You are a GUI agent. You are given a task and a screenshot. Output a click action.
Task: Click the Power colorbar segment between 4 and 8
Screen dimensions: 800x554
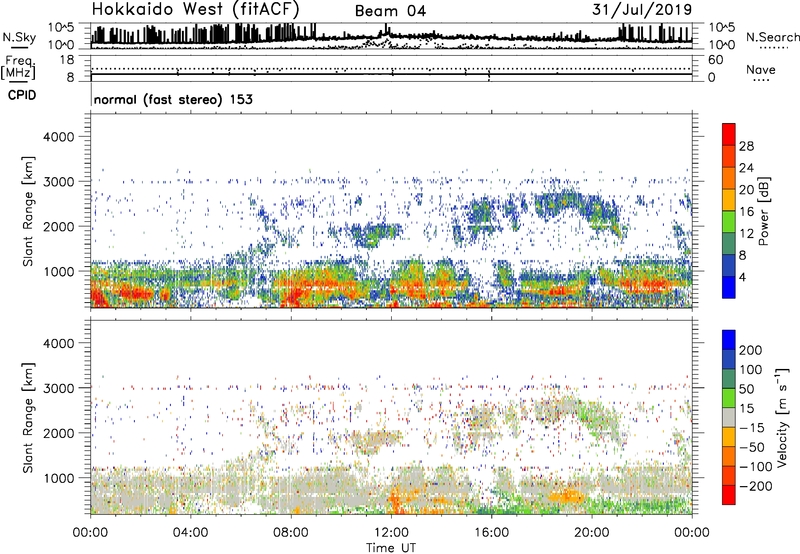click(x=729, y=265)
